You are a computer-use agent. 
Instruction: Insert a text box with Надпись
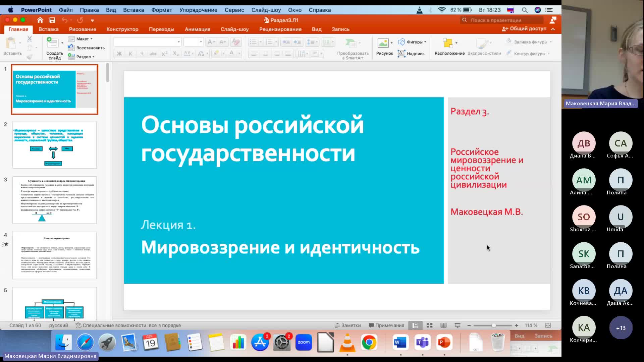click(411, 53)
